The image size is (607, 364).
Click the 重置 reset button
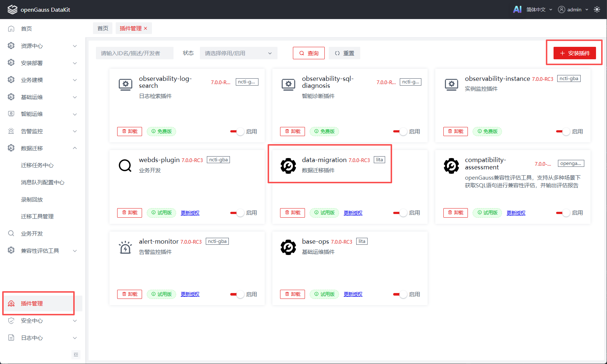pos(345,53)
